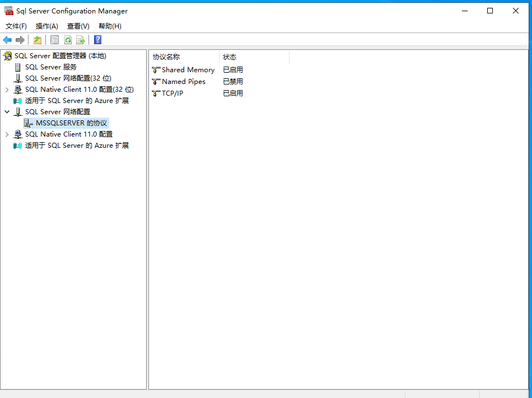Click the Forward arrow in toolbar

20,40
